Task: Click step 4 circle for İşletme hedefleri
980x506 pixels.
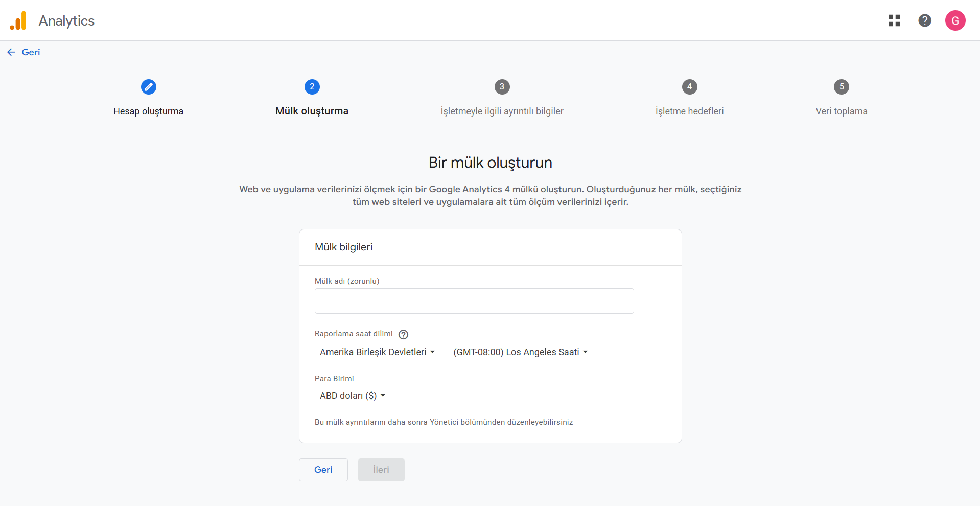Action: coord(689,87)
